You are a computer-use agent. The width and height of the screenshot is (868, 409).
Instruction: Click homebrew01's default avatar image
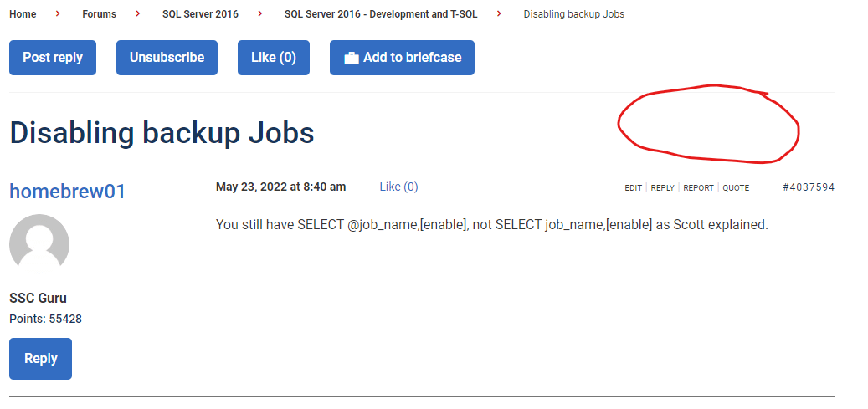(x=39, y=244)
